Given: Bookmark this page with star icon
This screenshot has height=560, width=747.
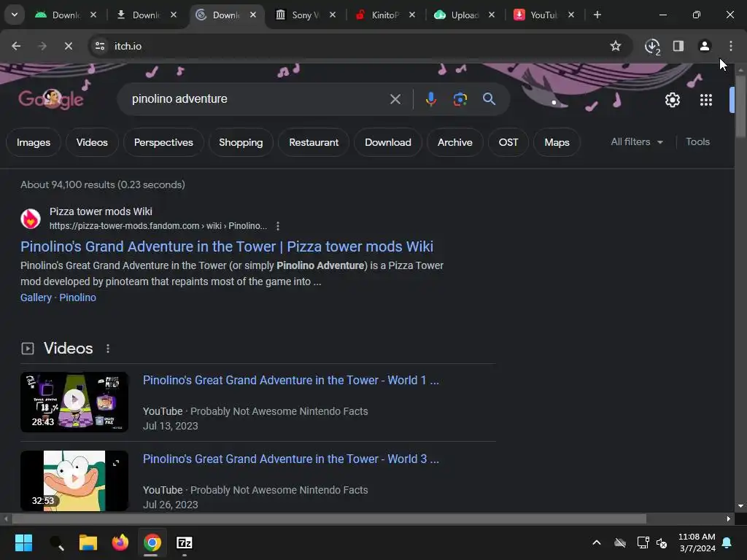Looking at the screenshot, I should (x=616, y=46).
